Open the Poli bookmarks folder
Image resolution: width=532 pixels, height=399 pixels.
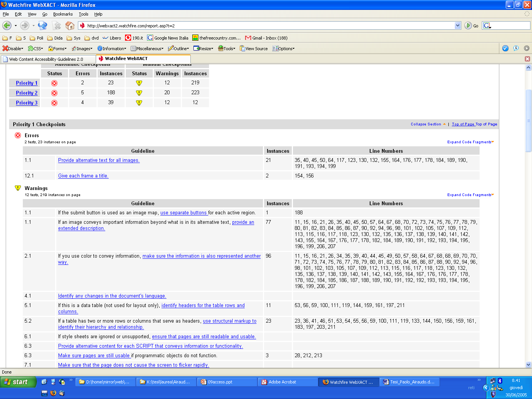(36, 38)
